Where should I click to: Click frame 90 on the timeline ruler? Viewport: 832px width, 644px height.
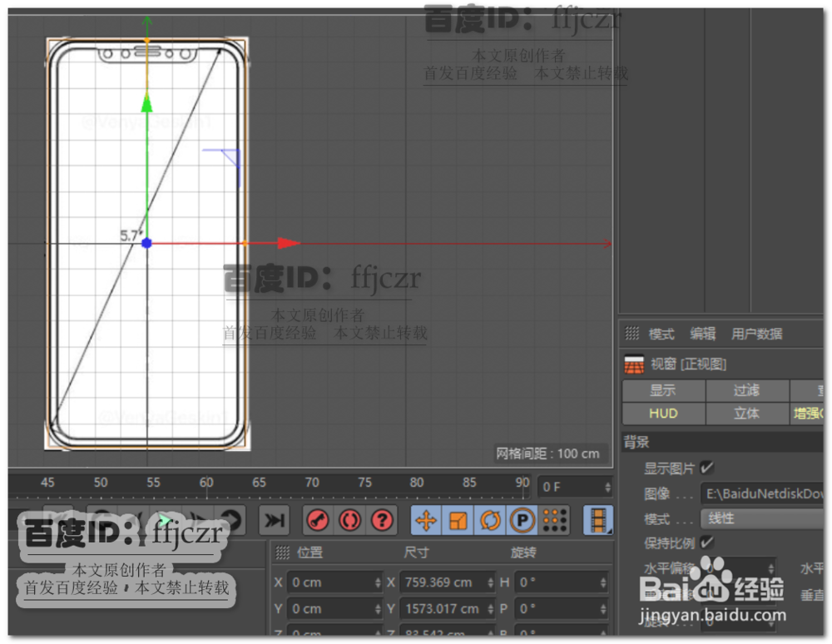[x=522, y=483]
